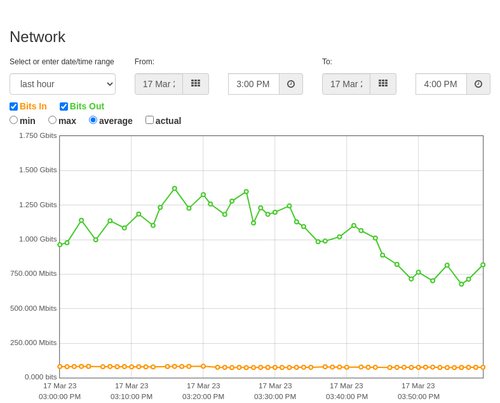Uncheck the Bits Out checkbox
The height and width of the screenshot is (403, 500).
pyautogui.click(x=64, y=106)
